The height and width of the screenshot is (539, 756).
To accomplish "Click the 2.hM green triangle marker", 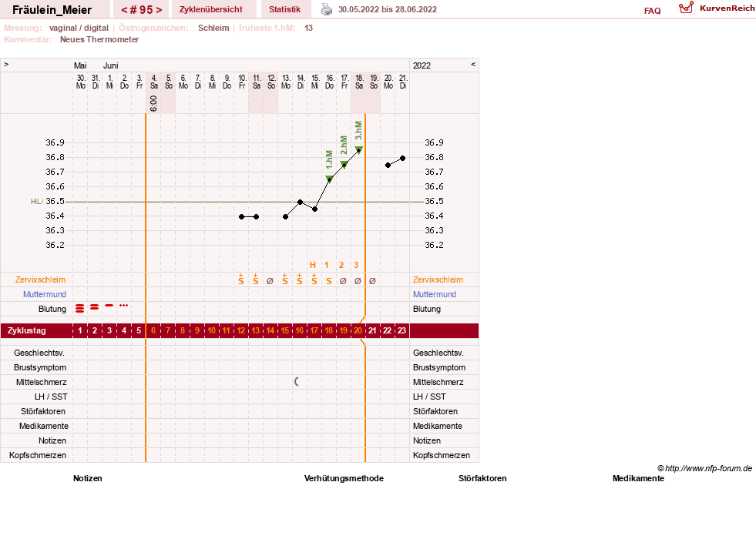I will [x=344, y=165].
